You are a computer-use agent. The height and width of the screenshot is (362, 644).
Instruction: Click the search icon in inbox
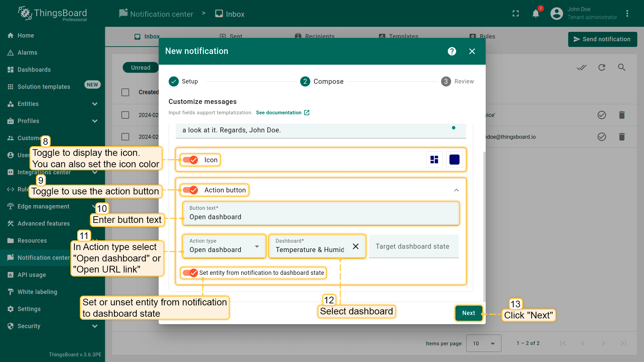[x=622, y=67]
